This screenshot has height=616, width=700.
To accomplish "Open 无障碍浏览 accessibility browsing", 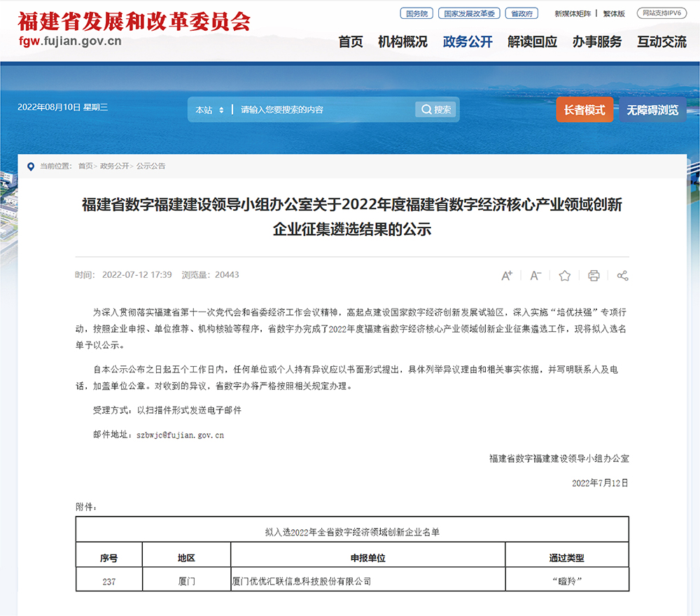I will [x=652, y=110].
